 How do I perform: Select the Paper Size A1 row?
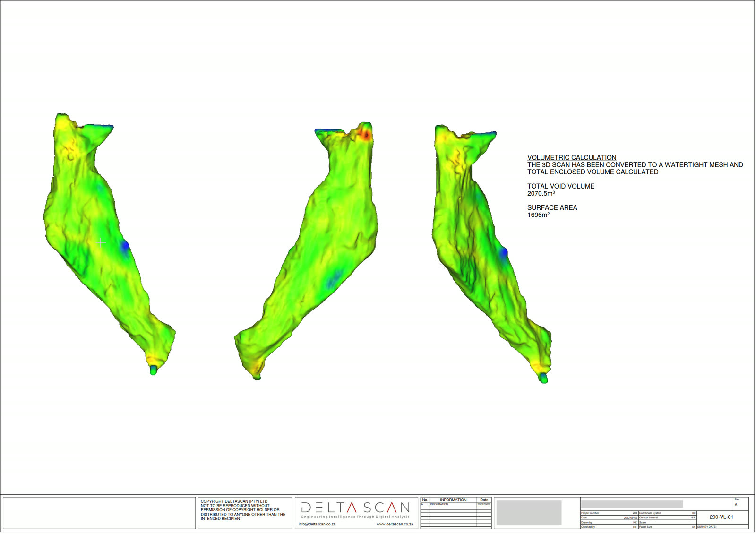[667, 527]
